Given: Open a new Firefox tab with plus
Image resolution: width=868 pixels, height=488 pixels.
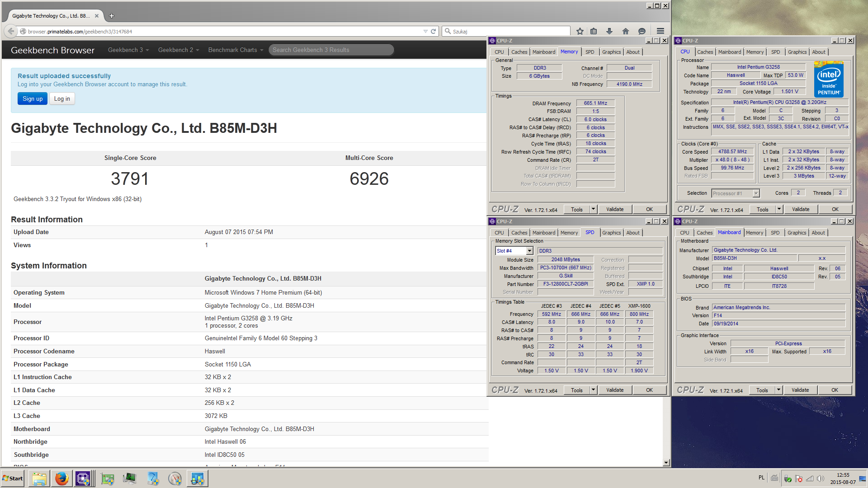Looking at the screenshot, I should [112, 16].
